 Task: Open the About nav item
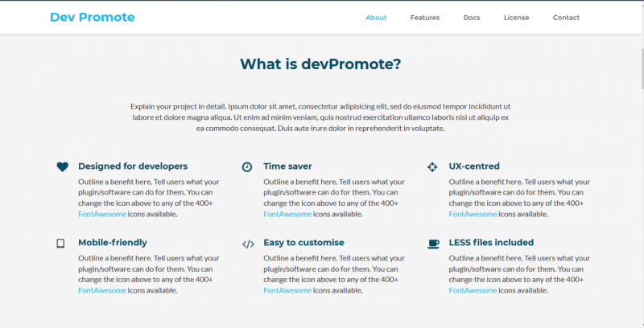[x=376, y=18]
